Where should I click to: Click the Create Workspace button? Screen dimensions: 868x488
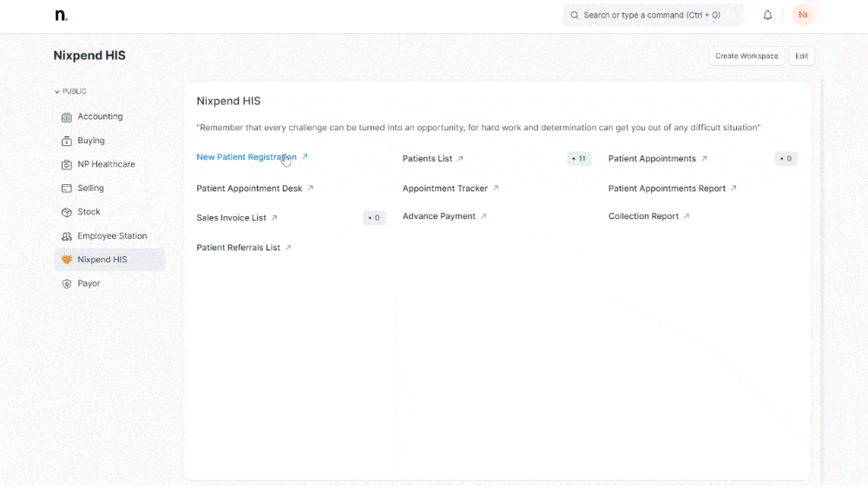tap(746, 56)
